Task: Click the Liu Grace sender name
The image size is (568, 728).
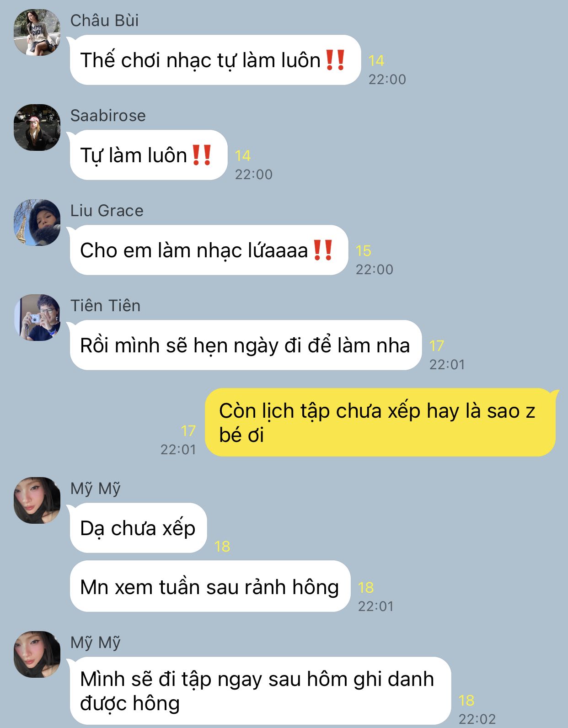Action: 107,211
